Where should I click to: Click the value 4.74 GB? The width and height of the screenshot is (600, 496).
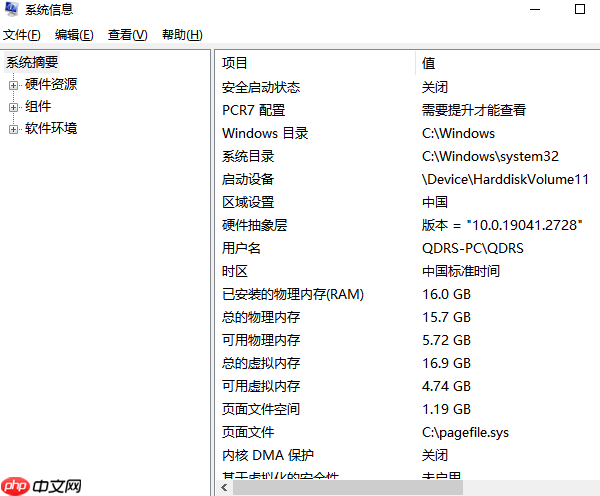pyautogui.click(x=446, y=386)
